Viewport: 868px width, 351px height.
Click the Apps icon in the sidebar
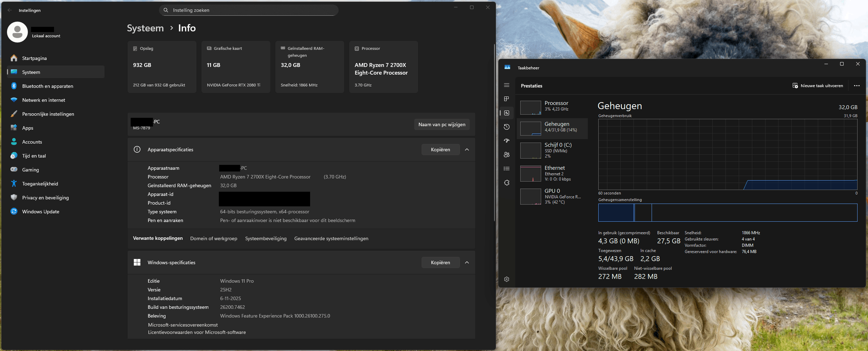[14, 128]
